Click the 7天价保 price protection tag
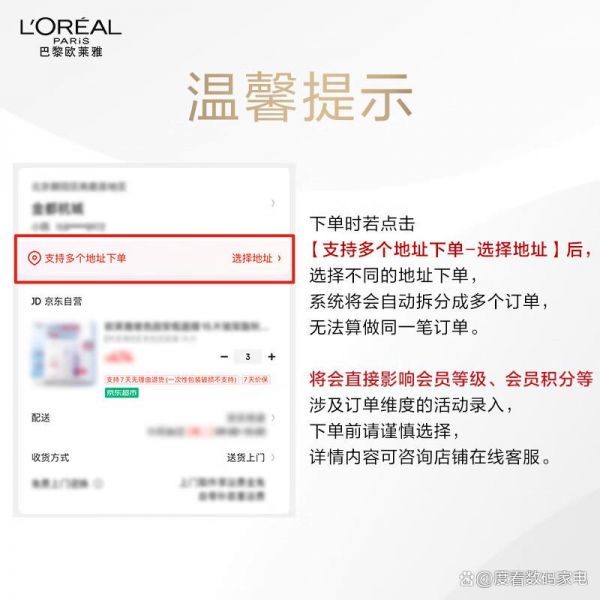Screen dimensions: 600x600 256,380
